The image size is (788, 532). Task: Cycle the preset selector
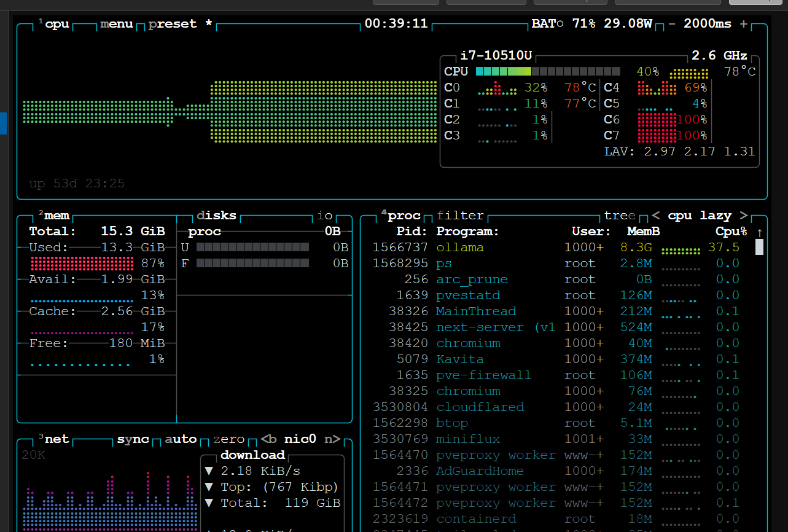coord(173,24)
